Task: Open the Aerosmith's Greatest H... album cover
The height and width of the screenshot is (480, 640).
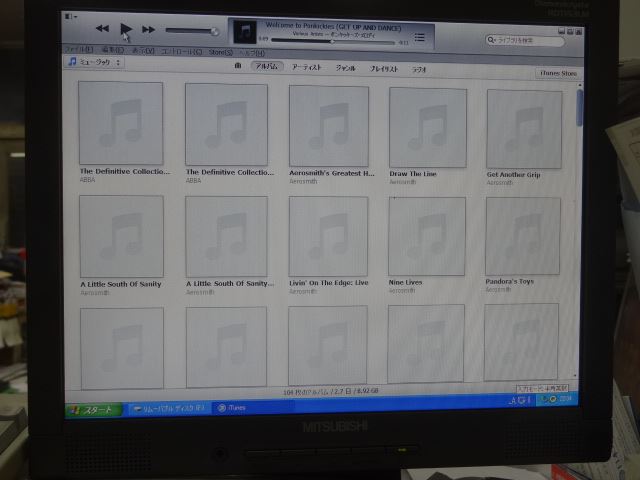Action: tap(329, 126)
